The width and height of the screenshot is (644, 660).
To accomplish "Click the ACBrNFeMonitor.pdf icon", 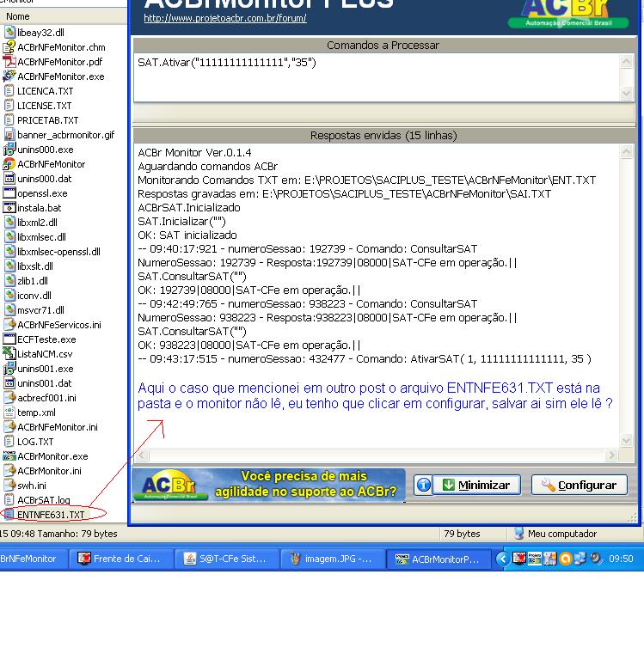I will [9, 62].
